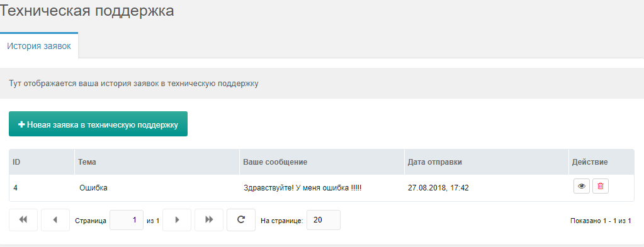This screenshot has height=247, width=644.
Task: Select the ID cell with value 4
Action: pos(42,188)
